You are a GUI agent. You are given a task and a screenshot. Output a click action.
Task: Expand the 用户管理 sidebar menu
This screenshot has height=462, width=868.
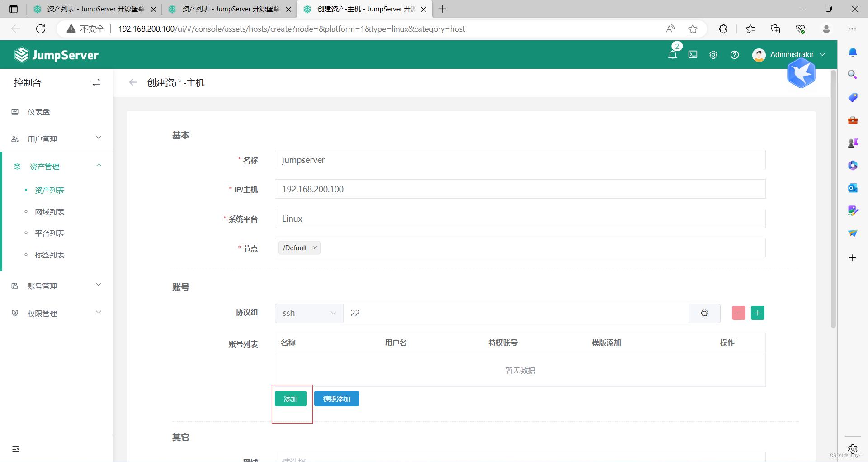[x=57, y=139]
